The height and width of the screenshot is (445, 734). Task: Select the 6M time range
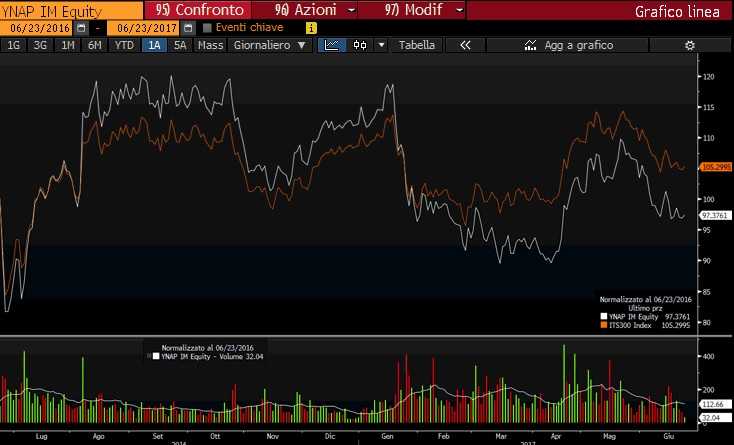pos(95,45)
